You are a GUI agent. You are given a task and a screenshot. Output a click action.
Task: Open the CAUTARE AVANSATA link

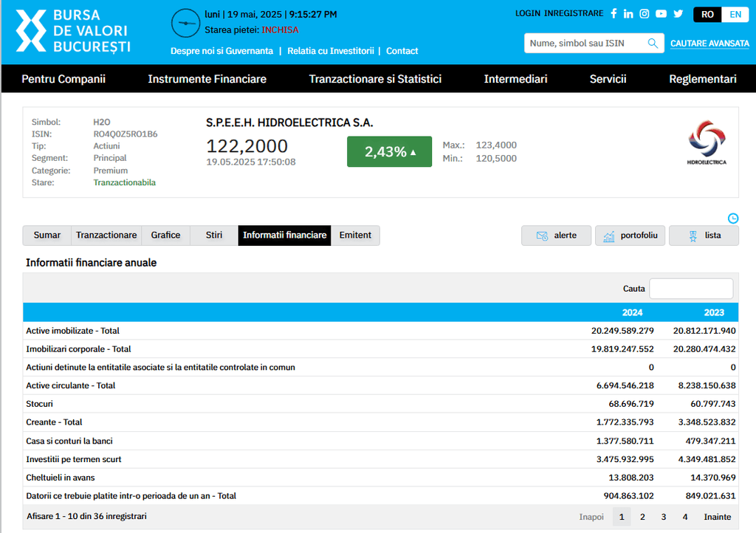709,44
